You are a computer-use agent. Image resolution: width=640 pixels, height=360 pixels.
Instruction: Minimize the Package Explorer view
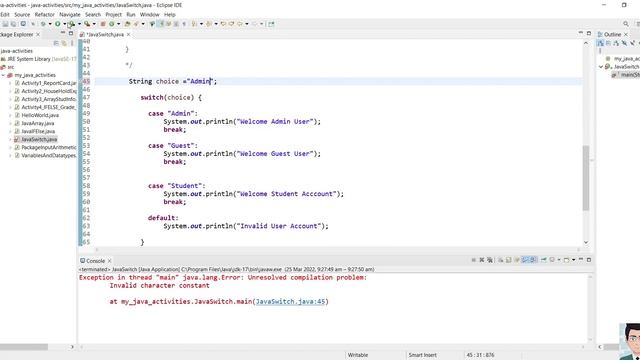coord(63,33)
